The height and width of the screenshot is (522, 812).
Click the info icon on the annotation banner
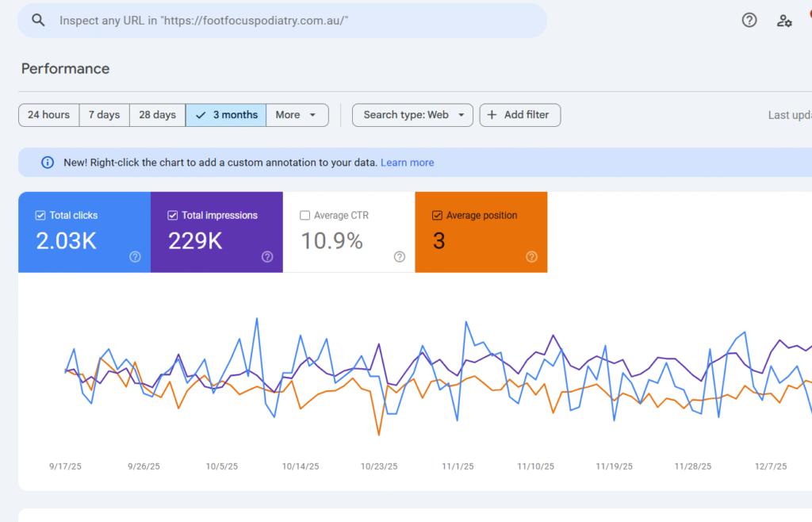pos(47,162)
